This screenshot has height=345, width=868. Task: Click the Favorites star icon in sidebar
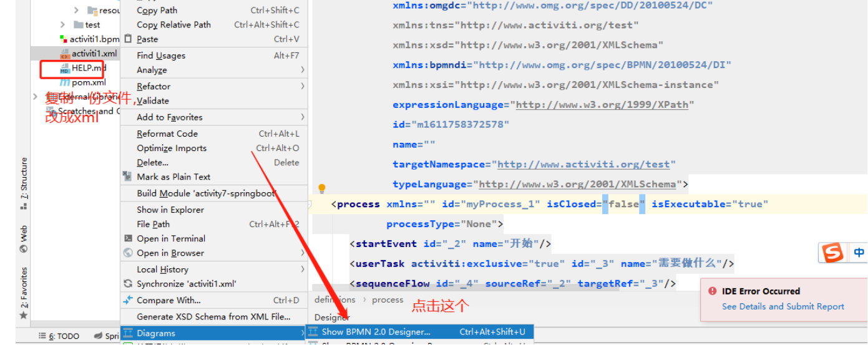pyautogui.click(x=24, y=316)
